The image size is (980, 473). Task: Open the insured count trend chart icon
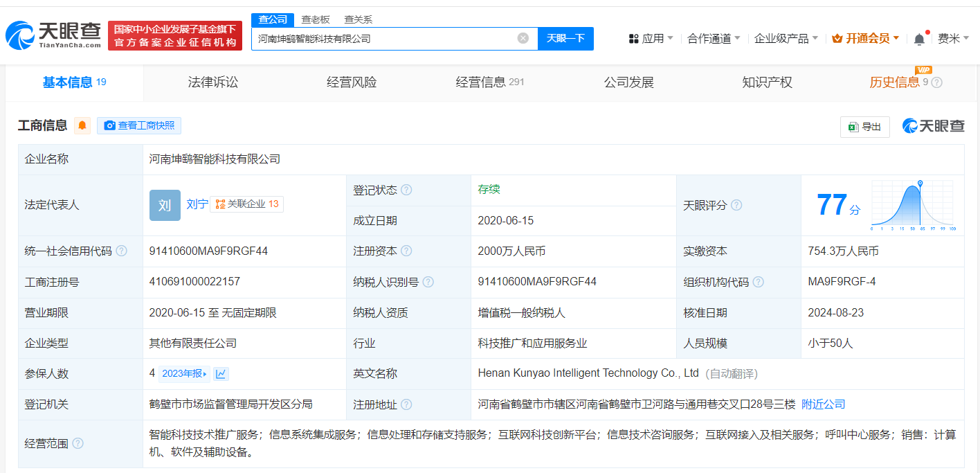tap(221, 374)
